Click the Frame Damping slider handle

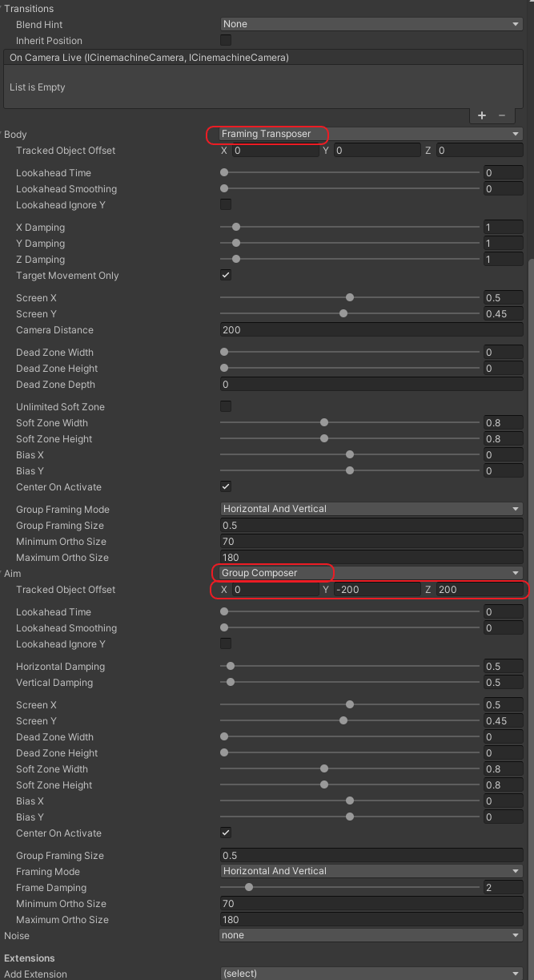[249, 887]
